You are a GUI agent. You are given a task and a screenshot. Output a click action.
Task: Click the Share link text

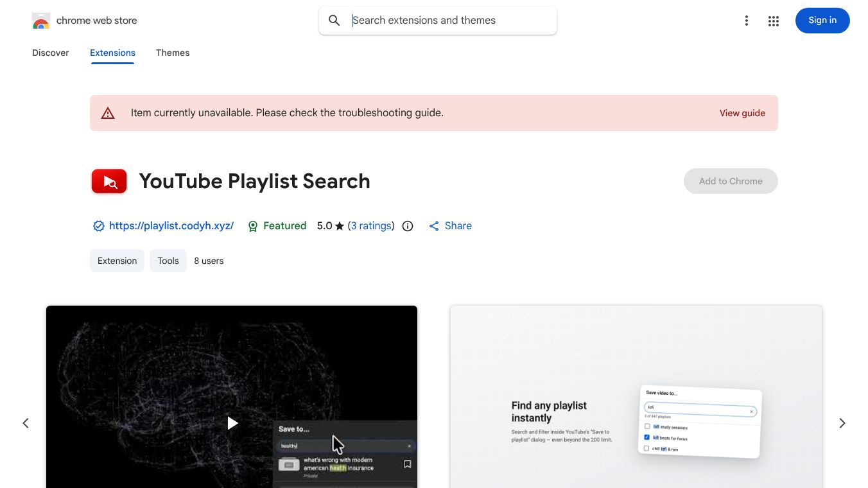click(x=458, y=226)
